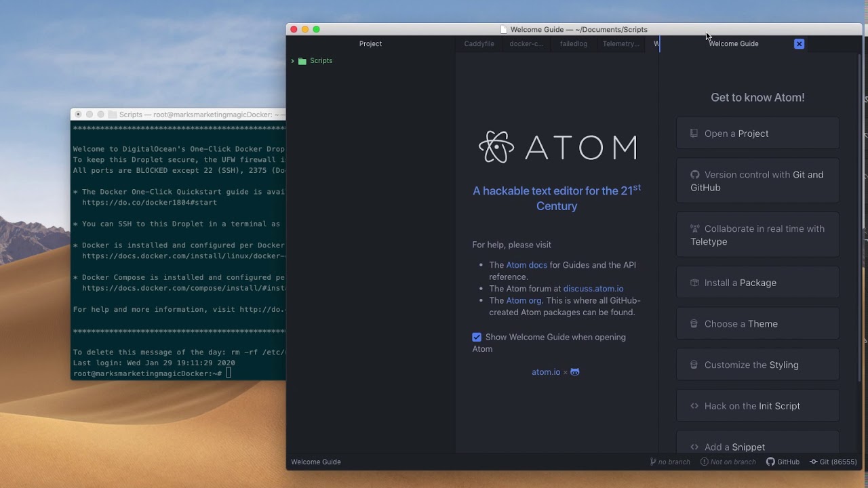Click the Init Script code icon

coord(694,406)
